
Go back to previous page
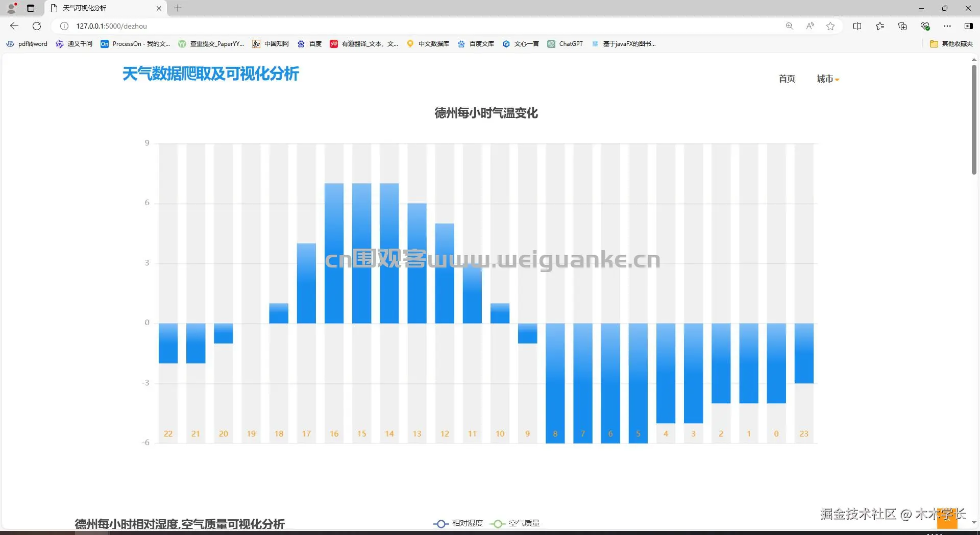[x=14, y=26]
